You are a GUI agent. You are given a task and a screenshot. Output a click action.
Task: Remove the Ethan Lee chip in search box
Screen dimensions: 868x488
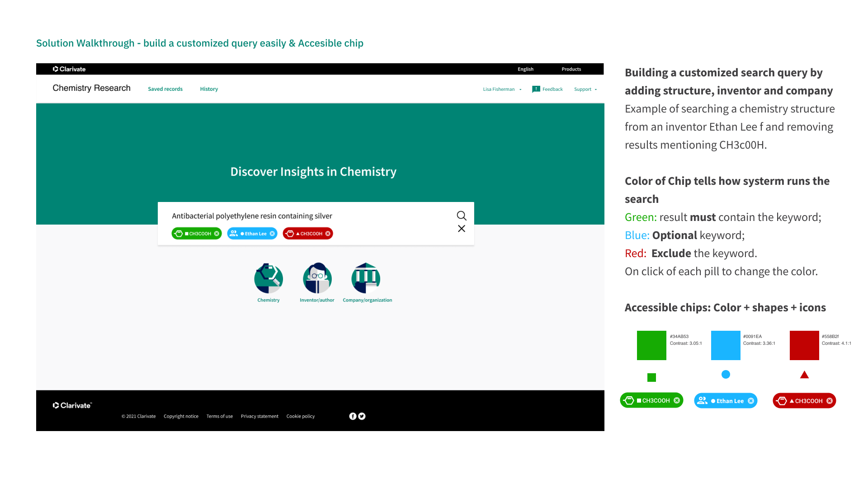(x=272, y=234)
